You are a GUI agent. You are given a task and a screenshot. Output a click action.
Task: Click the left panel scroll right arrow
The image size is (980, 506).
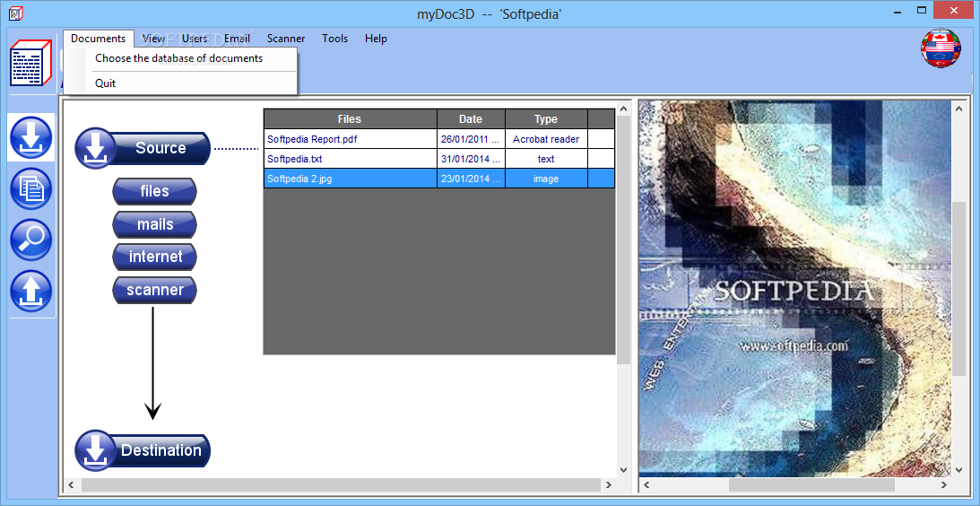pyautogui.click(x=608, y=484)
